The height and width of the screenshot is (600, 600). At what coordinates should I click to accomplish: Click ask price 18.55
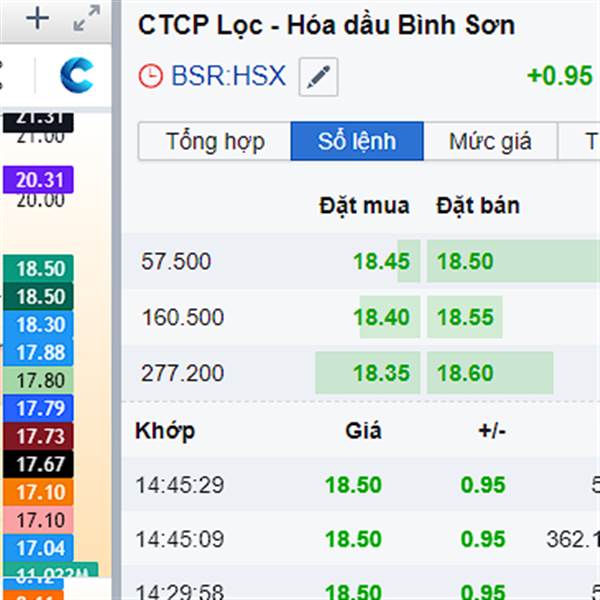(465, 317)
